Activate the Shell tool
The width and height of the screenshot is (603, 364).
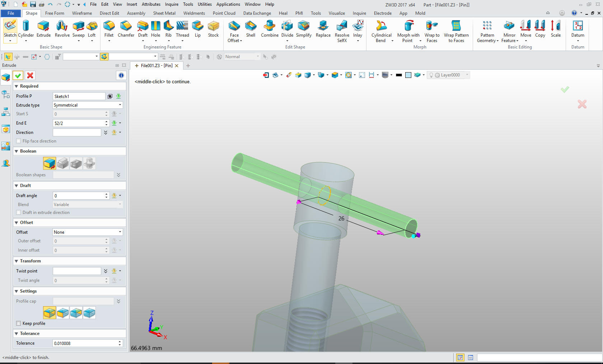[251, 29]
